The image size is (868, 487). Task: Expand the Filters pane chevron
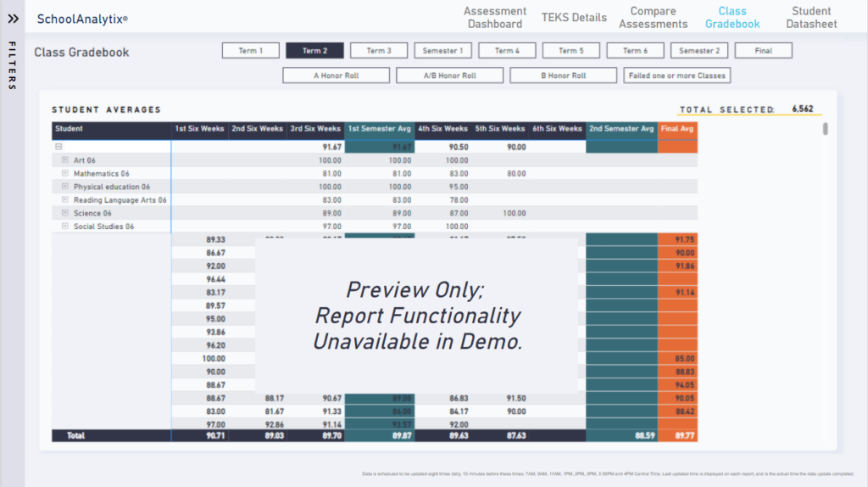tap(13, 18)
